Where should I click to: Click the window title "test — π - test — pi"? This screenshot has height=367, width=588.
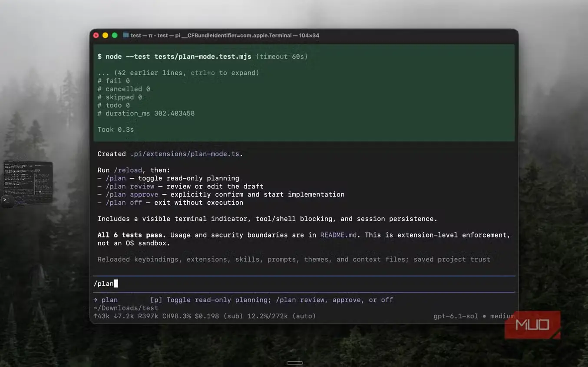(155, 35)
